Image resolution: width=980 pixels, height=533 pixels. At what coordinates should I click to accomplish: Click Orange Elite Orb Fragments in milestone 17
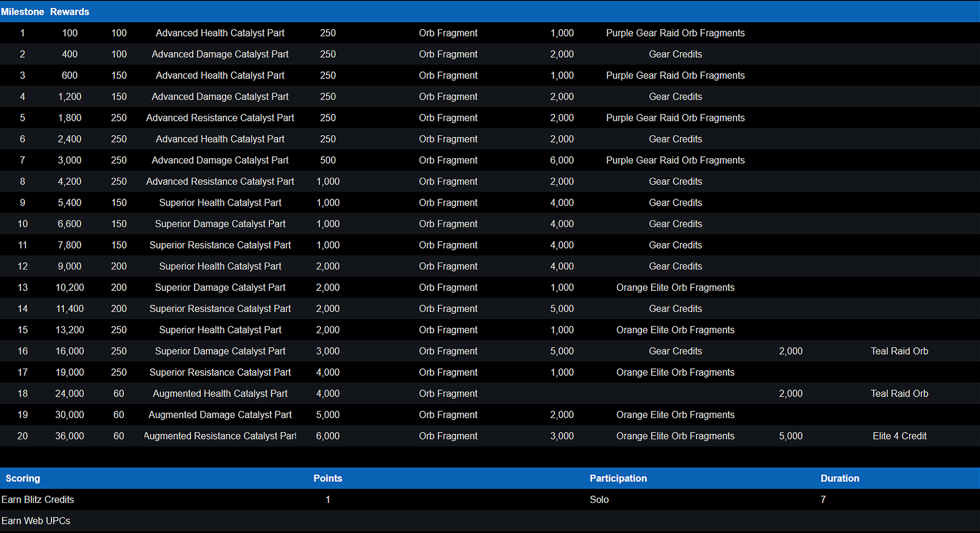tap(675, 372)
